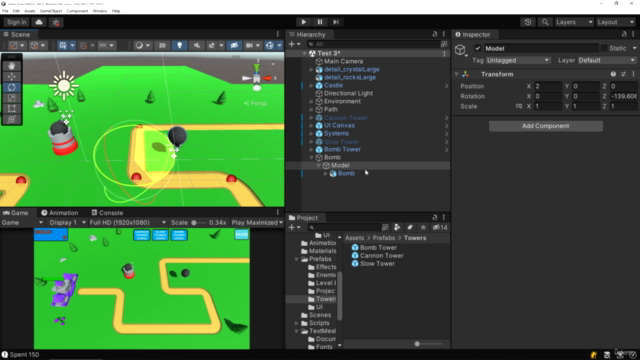The image size is (640, 360).
Task: Open the Component menu
Action: (77, 11)
